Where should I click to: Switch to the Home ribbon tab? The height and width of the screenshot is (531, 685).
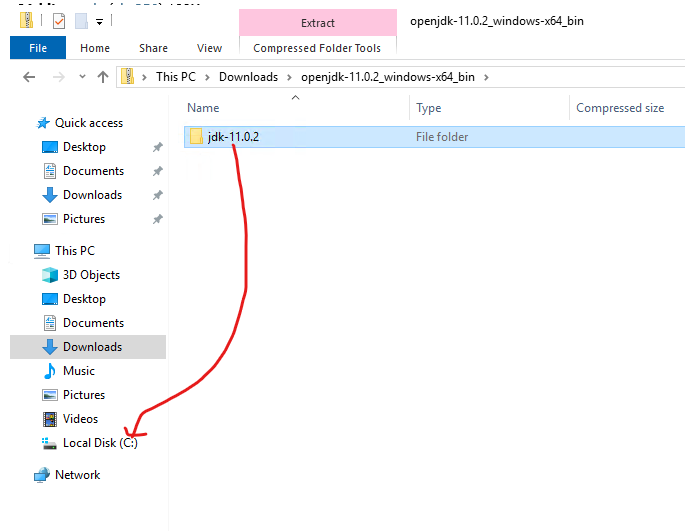(95, 48)
